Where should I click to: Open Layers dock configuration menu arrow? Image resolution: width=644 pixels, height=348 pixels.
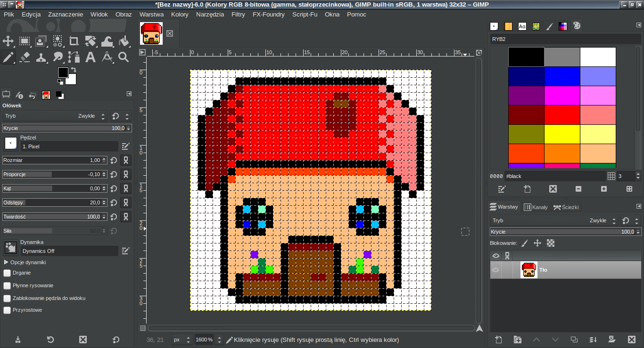coord(639,206)
